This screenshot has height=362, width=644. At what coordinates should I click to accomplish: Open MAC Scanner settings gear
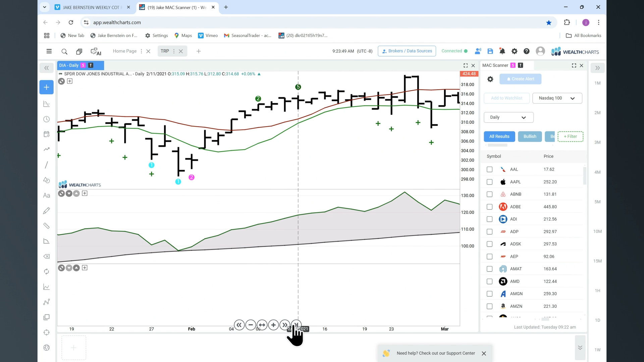click(x=490, y=79)
